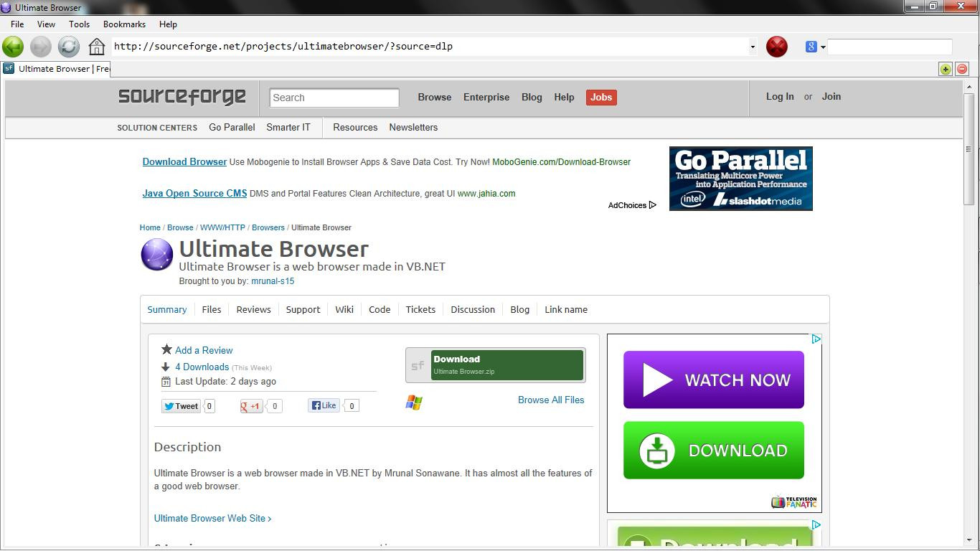Viewport: 980px width, 551px height.
Task: Expand the search engine selector arrow
Action: point(823,47)
